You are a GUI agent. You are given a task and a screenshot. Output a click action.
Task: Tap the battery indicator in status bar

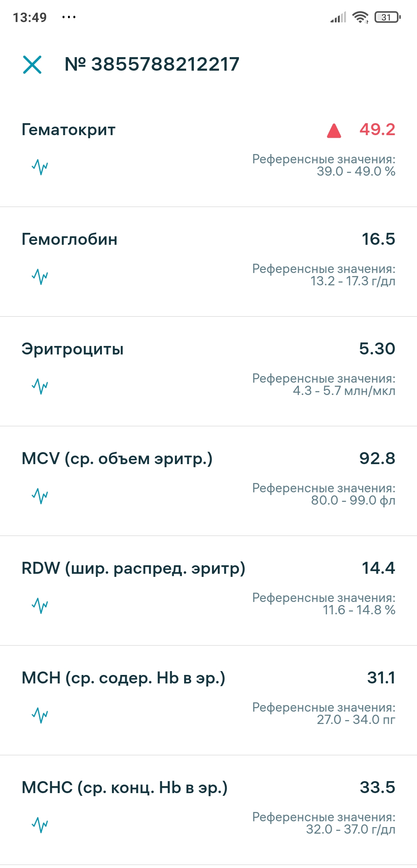pos(387,17)
